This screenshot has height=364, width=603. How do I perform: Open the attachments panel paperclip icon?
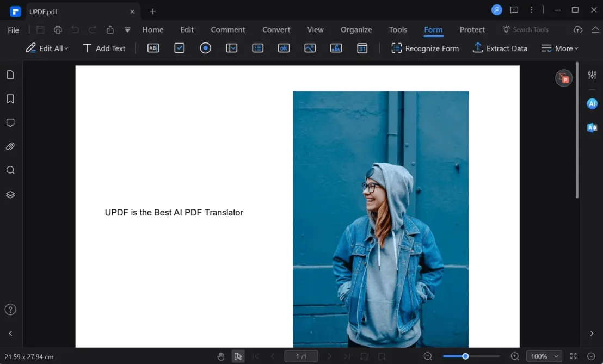click(10, 146)
